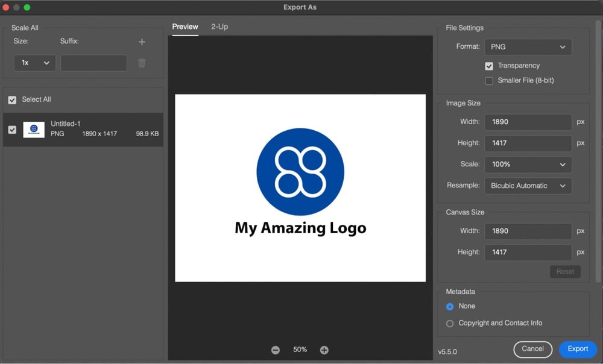Click the Untitled-1 file name
603x364 pixels.
[x=66, y=124]
